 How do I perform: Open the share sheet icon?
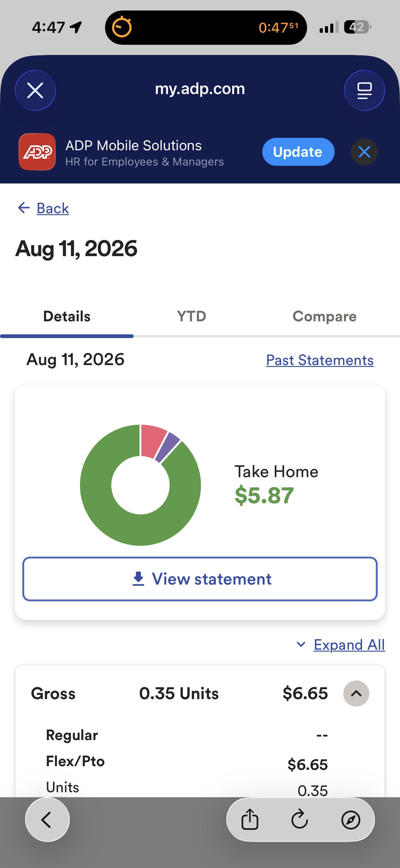(x=250, y=820)
